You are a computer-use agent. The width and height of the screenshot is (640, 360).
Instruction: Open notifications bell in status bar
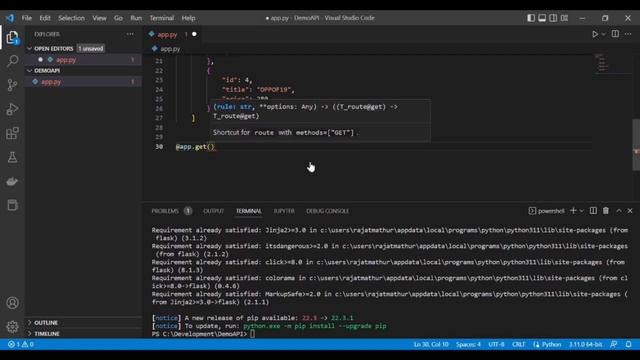tap(629, 344)
